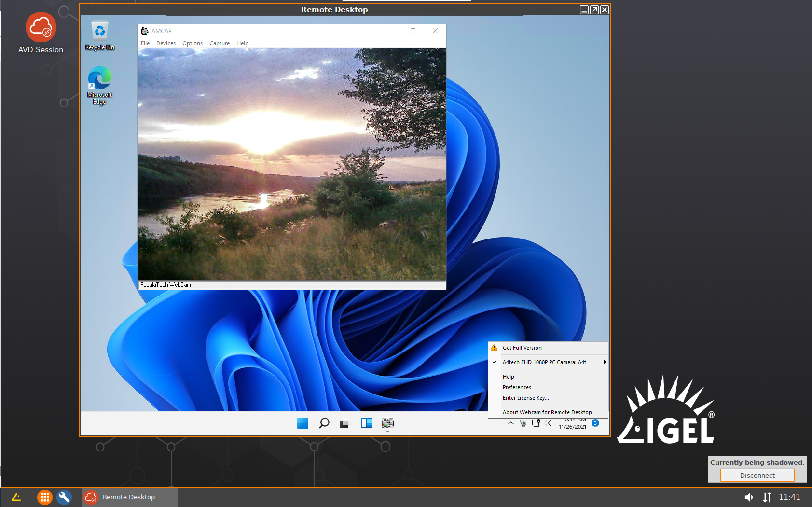The image size is (812, 507).
Task: Click the Remote Desktop window title bar
Action: click(334, 10)
